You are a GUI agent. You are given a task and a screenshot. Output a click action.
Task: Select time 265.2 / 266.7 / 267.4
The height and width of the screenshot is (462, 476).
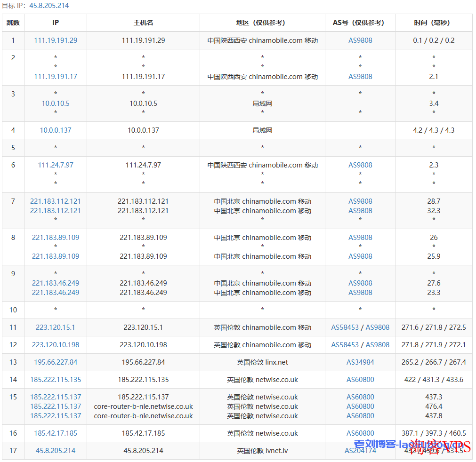click(434, 362)
